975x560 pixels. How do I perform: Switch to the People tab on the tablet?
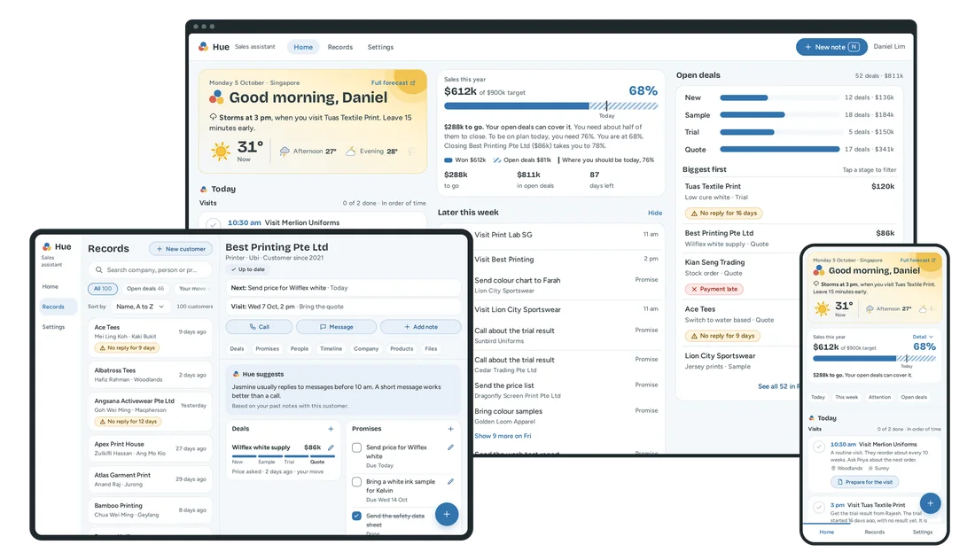tap(299, 349)
